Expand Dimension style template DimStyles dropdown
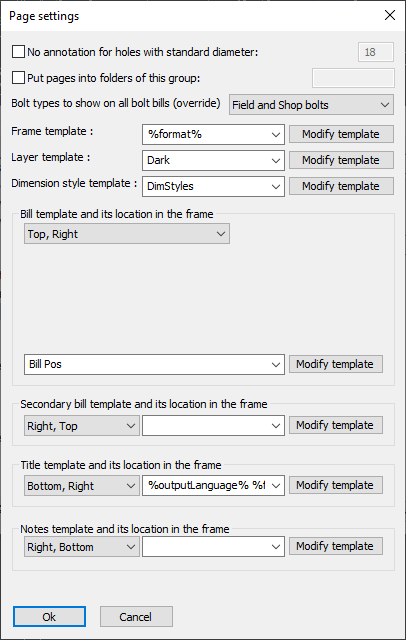 click(x=213, y=187)
